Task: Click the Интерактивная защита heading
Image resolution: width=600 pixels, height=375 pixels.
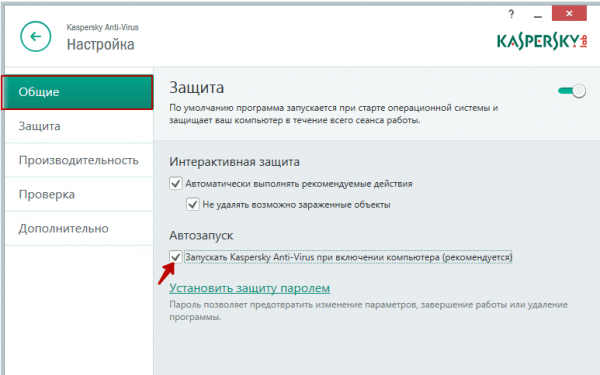Action: pyautogui.click(x=234, y=162)
